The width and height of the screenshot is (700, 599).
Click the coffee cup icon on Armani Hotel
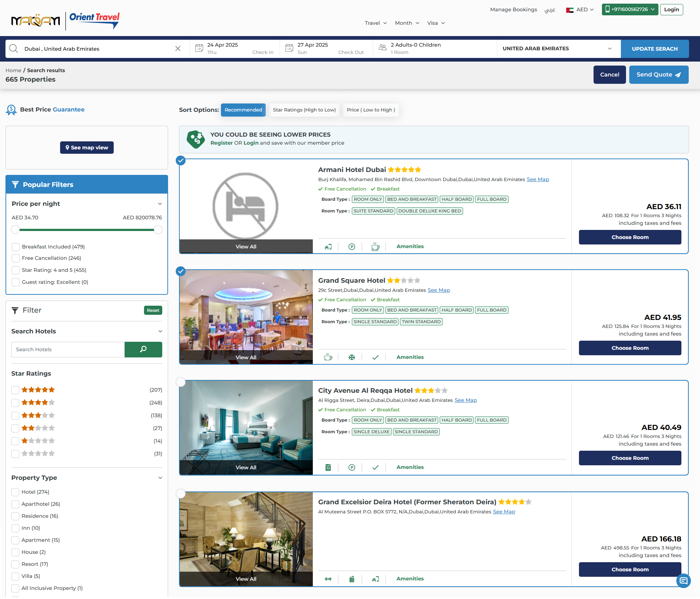[x=375, y=247]
